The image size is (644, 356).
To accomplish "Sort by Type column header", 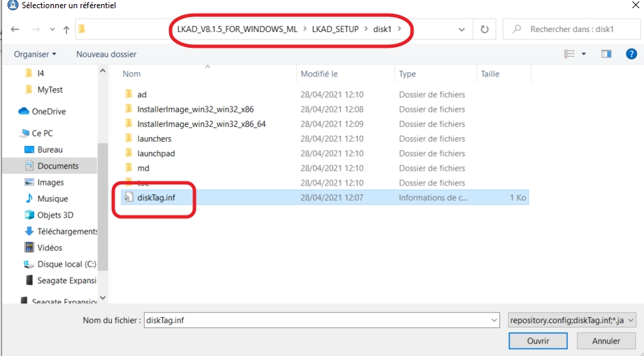I will pos(407,74).
